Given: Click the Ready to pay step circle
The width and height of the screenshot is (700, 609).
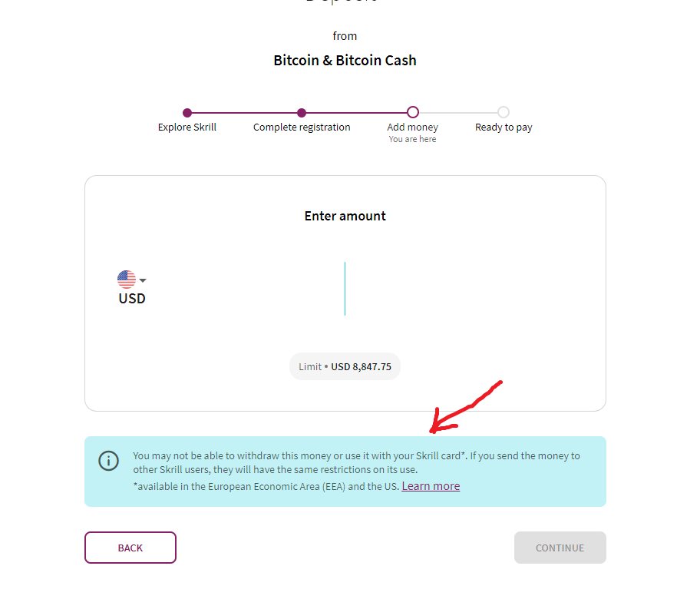Looking at the screenshot, I should (504, 112).
